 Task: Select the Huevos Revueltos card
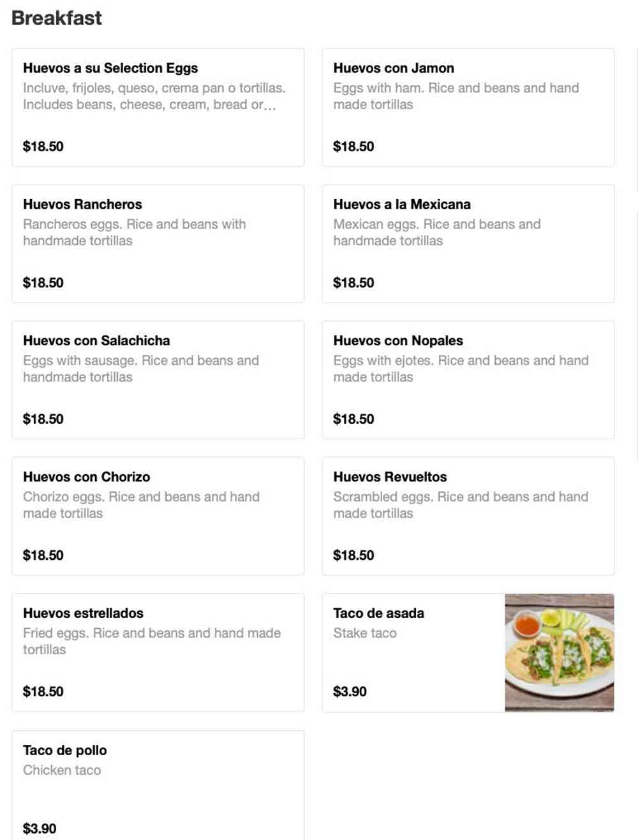point(468,516)
